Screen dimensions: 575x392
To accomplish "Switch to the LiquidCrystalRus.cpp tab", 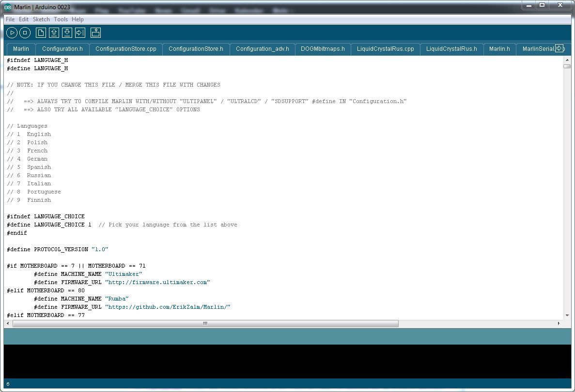I will (386, 49).
